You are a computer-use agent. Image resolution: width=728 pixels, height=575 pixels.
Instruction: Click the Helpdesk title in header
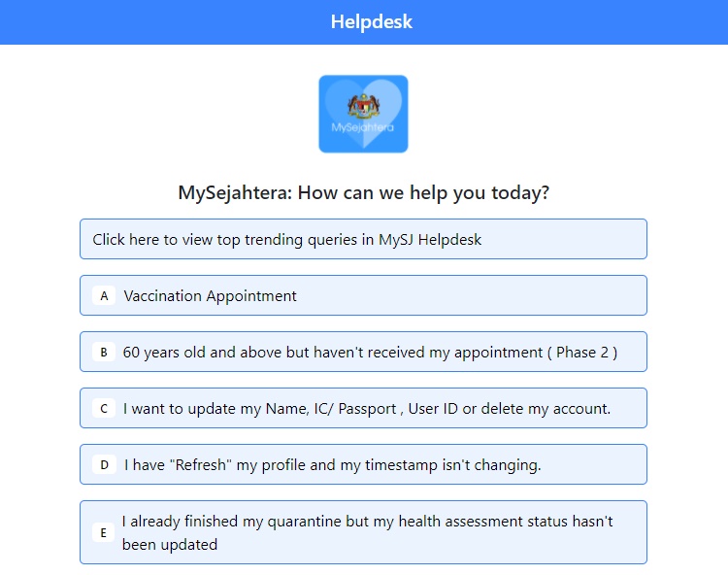tap(372, 21)
